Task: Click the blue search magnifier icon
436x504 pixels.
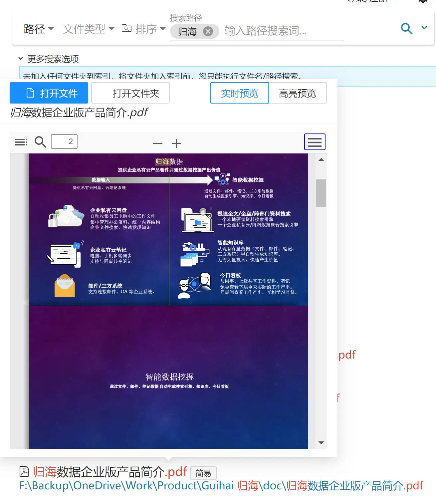Action: pyautogui.click(x=406, y=29)
